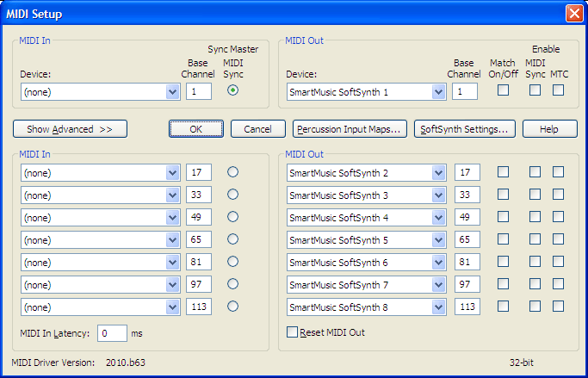588x378 pixels.
Task: Select MIDI Sync radio for channel 113 input
Action: (x=232, y=307)
